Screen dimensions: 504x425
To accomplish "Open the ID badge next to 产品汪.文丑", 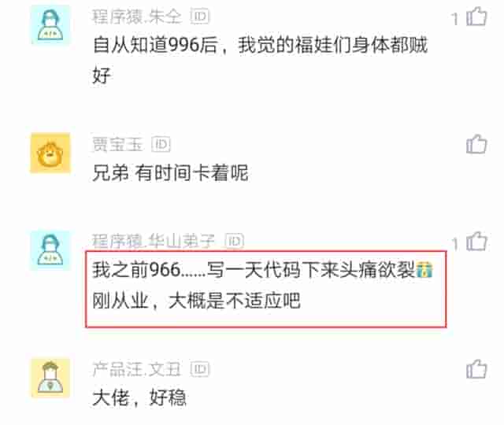I will [199, 369].
